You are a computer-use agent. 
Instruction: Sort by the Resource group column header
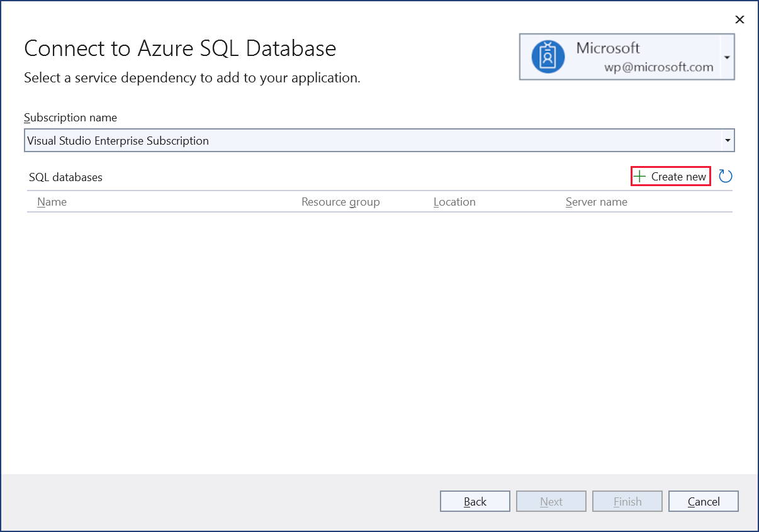340,201
